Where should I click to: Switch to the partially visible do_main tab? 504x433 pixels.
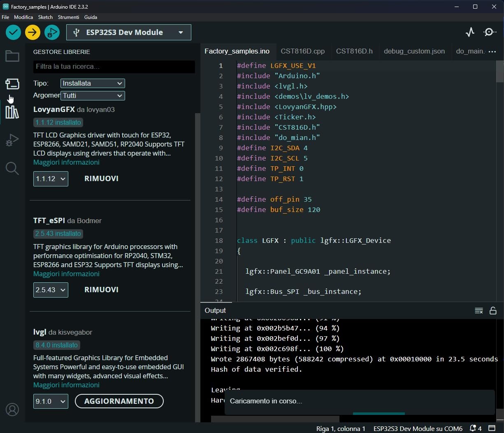pyautogui.click(x=469, y=51)
